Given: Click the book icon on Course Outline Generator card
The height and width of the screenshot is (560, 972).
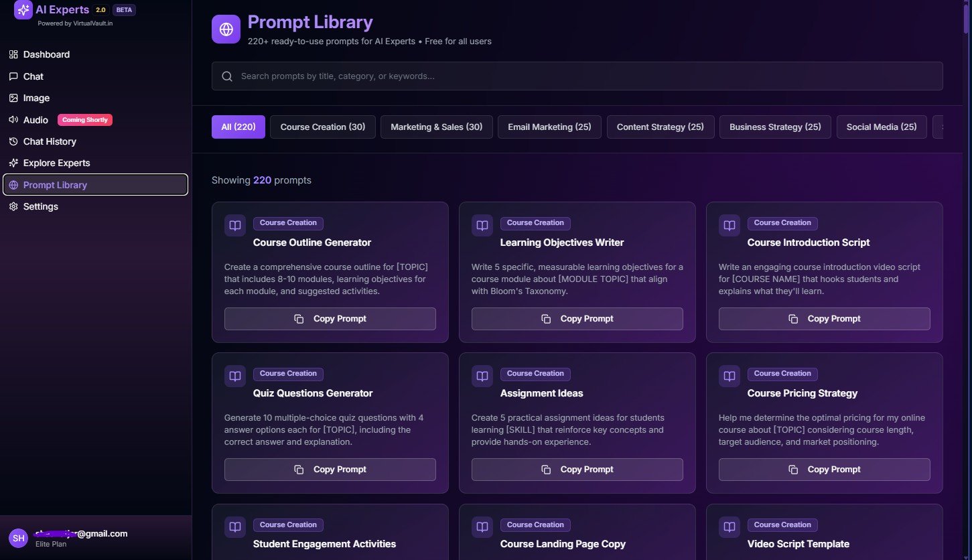Looking at the screenshot, I should (x=235, y=226).
